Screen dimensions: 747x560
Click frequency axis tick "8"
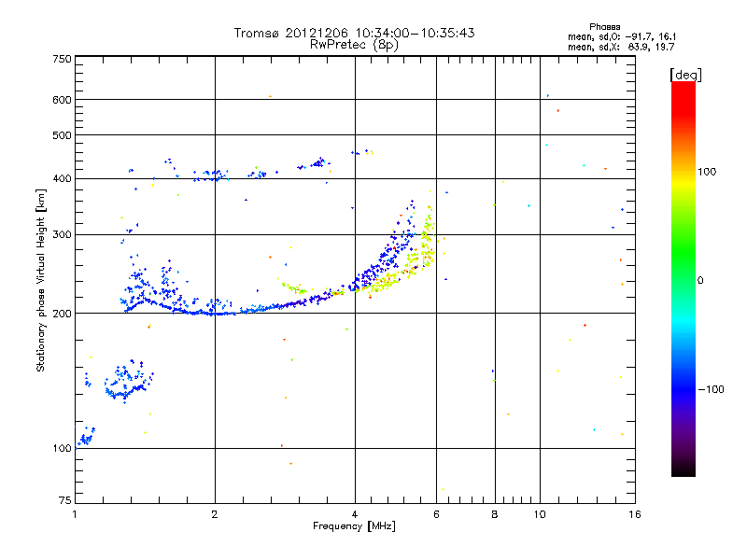pos(495,514)
